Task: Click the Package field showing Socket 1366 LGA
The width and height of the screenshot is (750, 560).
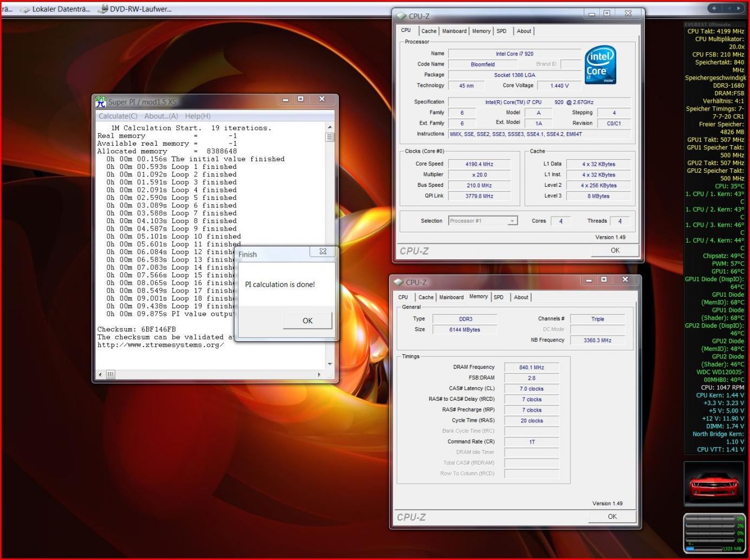Action: [x=514, y=75]
